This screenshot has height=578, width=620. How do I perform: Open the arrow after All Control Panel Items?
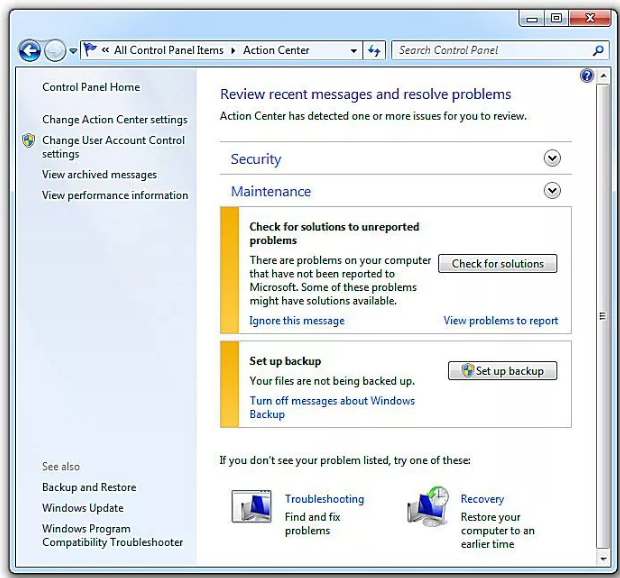point(233,51)
